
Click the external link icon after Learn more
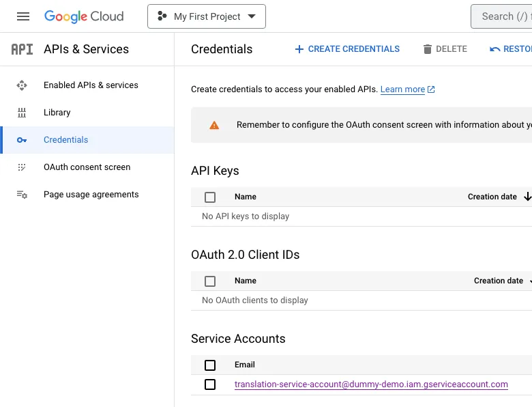(431, 89)
